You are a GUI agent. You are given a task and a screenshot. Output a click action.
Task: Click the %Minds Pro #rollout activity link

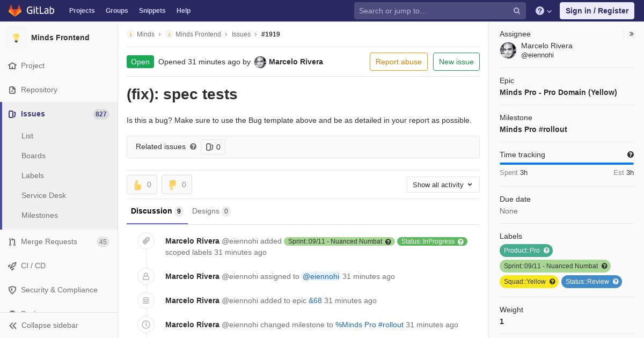[x=369, y=325]
